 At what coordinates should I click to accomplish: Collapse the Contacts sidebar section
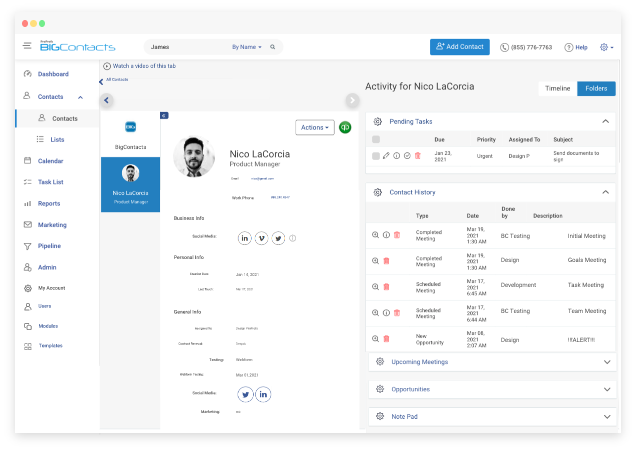80,97
